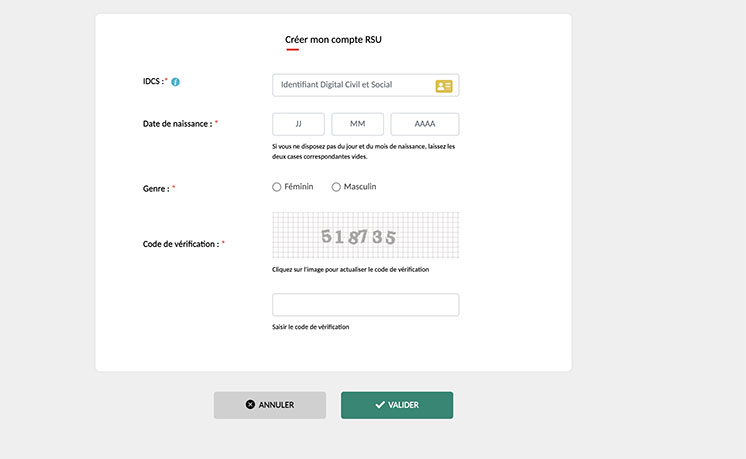
Task: Click the MM month field
Action: 357,124
